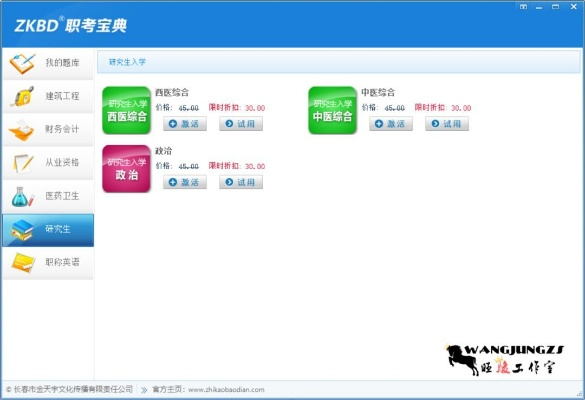Click the double-arrow icon before 官方主页
Image resolution: width=585 pixels, height=400 pixels.
[144, 390]
